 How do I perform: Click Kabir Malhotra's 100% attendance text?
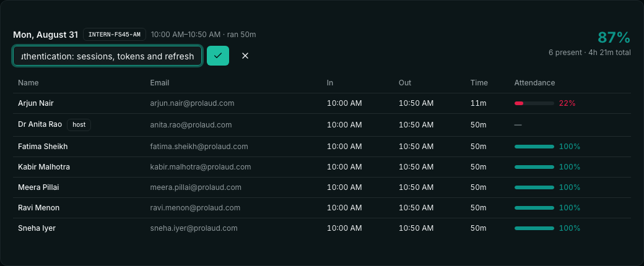click(x=570, y=167)
